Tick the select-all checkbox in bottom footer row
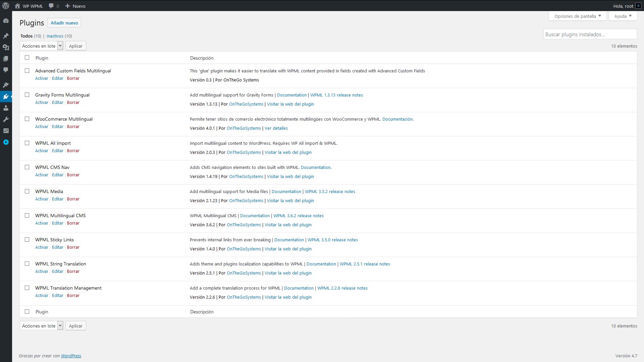 27,312
